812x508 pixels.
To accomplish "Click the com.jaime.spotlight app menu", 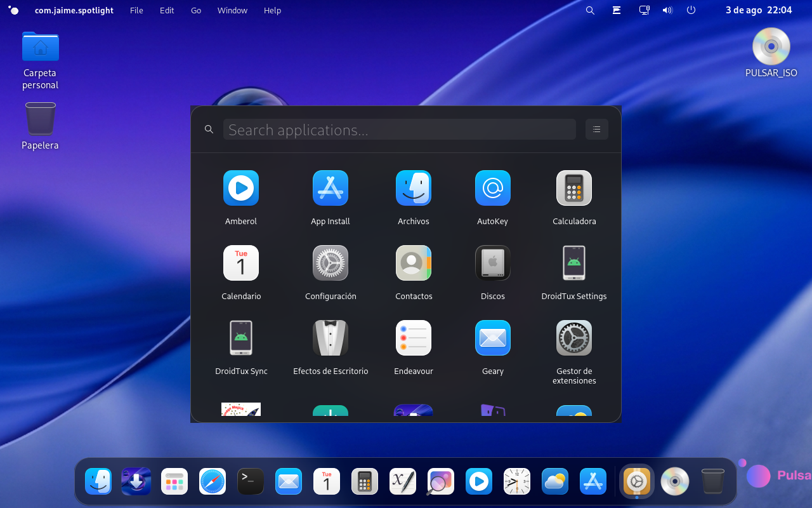I will [x=74, y=10].
